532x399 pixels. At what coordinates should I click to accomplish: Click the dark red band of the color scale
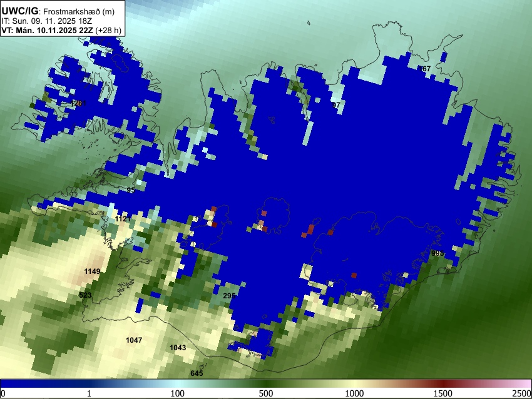tap(443, 383)
